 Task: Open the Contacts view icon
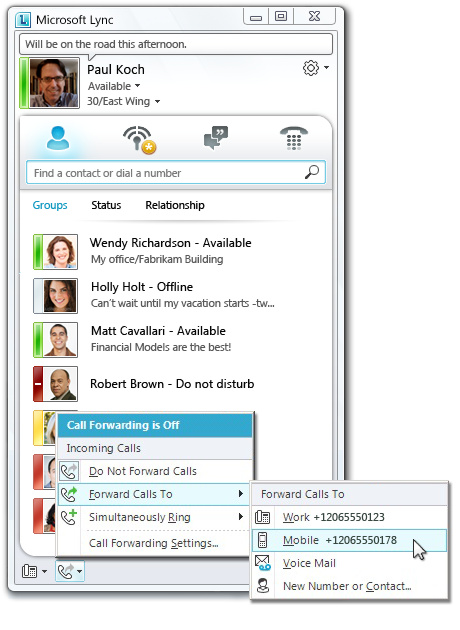click(58, 138)
